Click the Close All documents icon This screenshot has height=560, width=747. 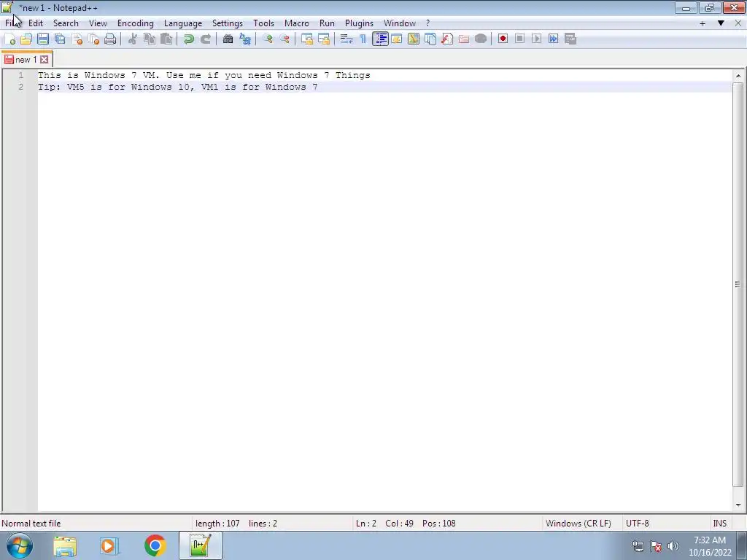94,39
